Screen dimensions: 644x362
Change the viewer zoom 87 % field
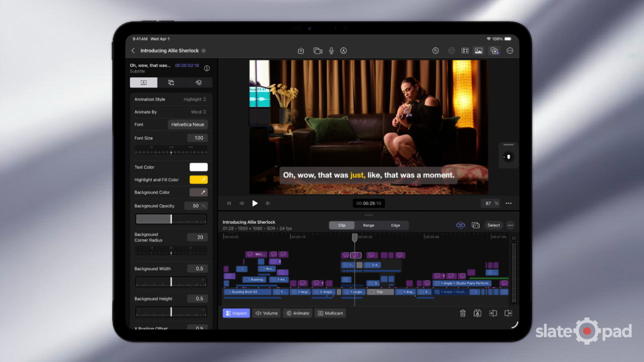click(x=491, y=204)
